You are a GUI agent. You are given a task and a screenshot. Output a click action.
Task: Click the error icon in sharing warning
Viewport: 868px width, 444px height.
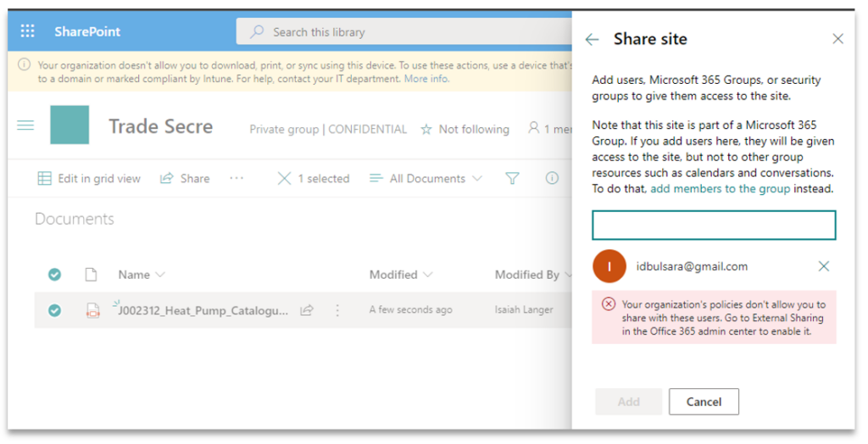609,304
